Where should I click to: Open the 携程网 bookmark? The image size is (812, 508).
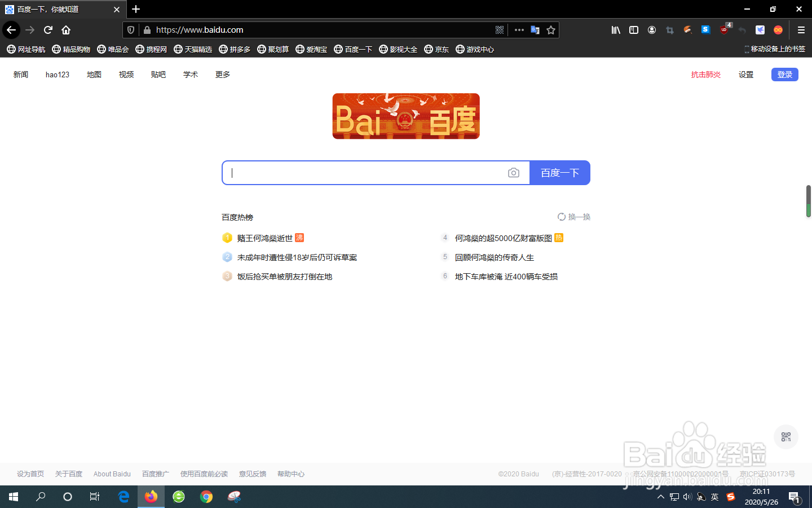pos(151,49)
